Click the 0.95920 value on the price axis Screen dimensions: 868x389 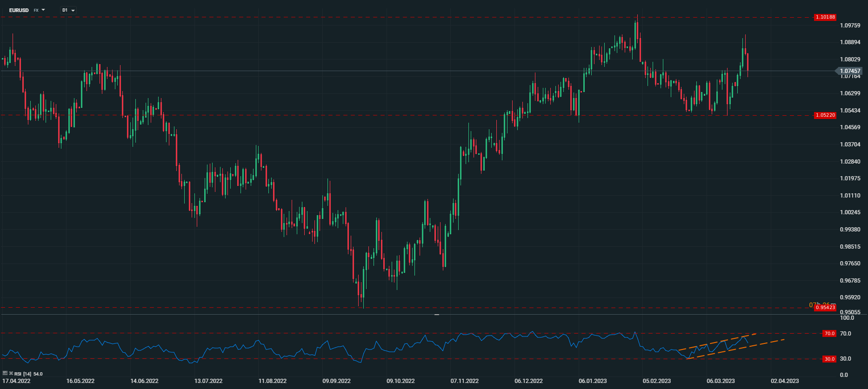(x=850, y=297)
